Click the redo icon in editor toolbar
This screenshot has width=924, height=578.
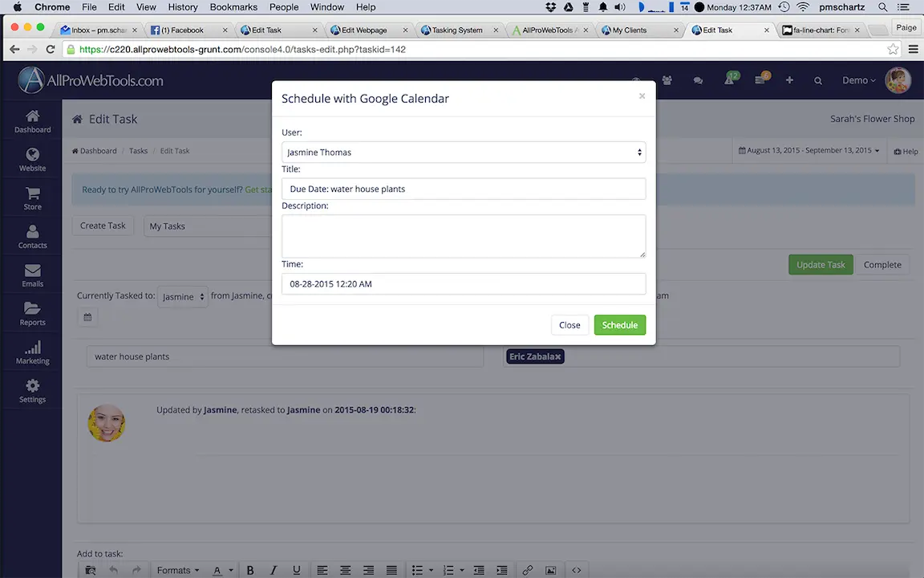click(136, 570)
